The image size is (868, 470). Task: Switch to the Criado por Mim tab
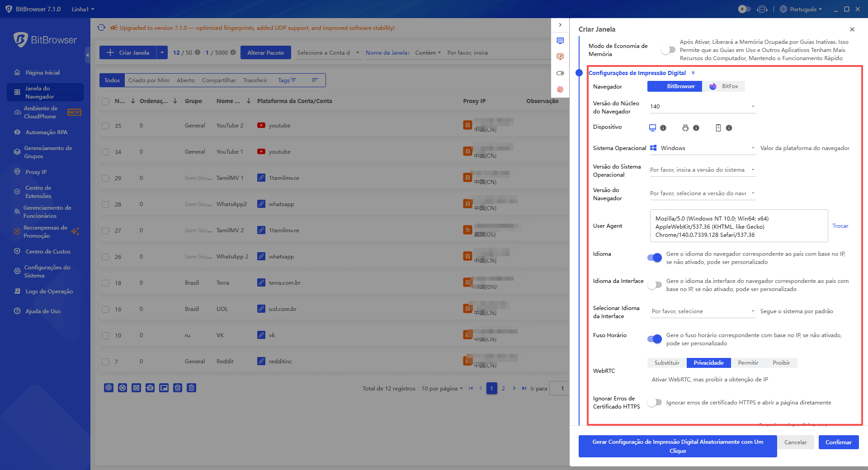click(148, 80)
